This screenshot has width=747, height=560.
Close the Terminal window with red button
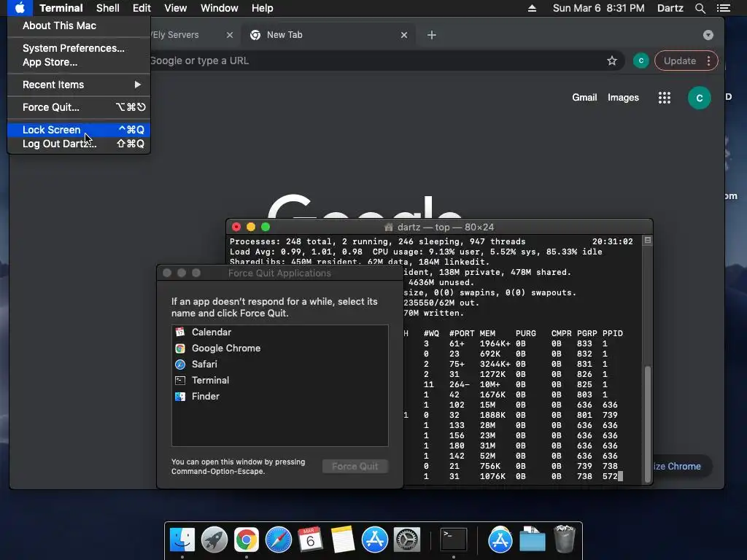click(x=236, y=227)
